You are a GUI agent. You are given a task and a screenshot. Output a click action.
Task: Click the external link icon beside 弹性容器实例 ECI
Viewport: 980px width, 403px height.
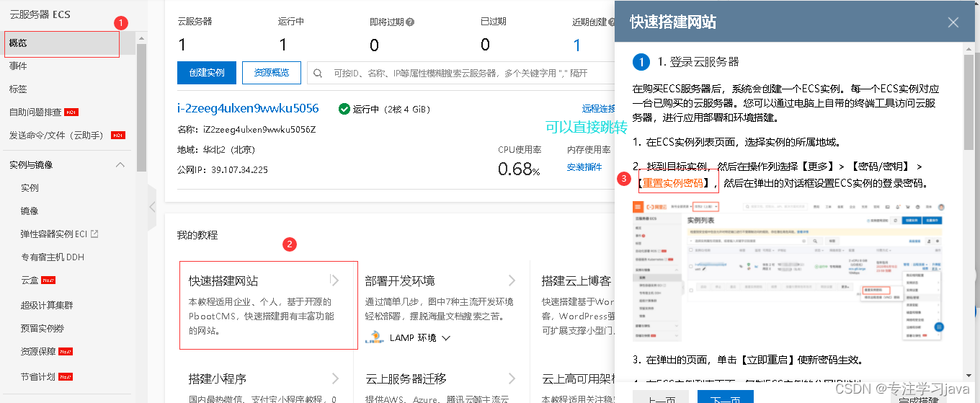pyautogui.click(x=94, y=234)
